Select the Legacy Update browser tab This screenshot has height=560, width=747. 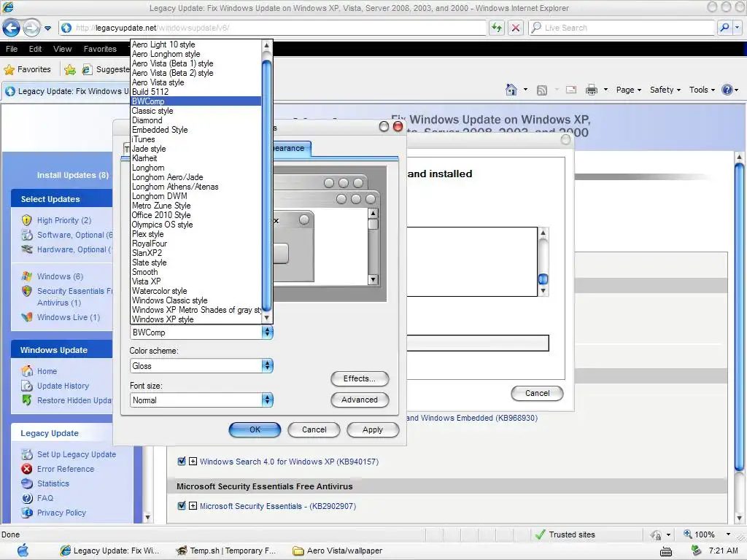click(x=66, y=91)
